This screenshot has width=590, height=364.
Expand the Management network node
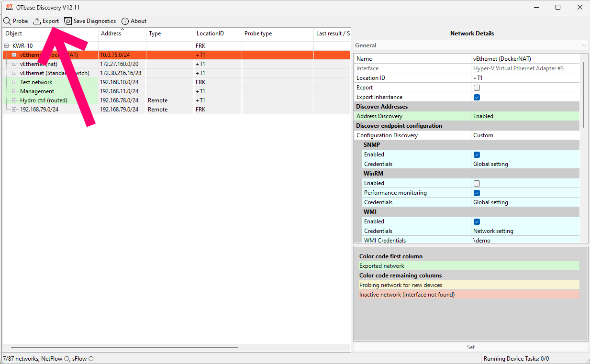pos(14,91)
